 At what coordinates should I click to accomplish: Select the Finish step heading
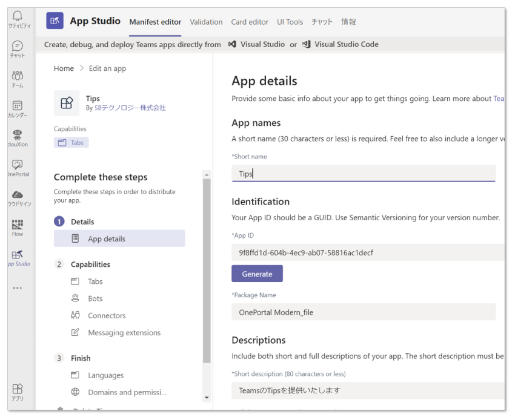[x=81, y=358]
